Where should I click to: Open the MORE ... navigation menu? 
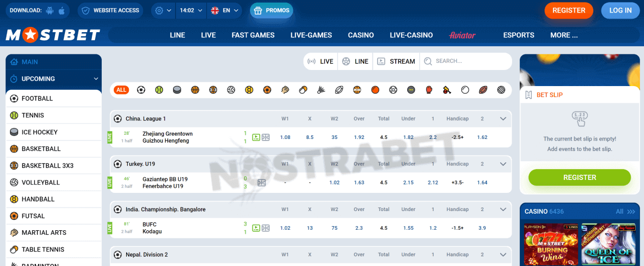pyautogui.click(x=564, y=35)
